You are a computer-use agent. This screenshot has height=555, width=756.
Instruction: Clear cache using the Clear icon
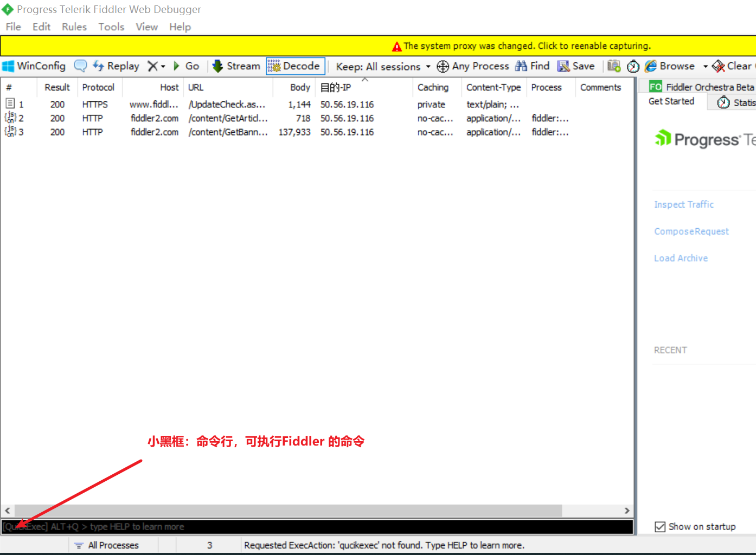pyautogui.click(x=719, y=66)
